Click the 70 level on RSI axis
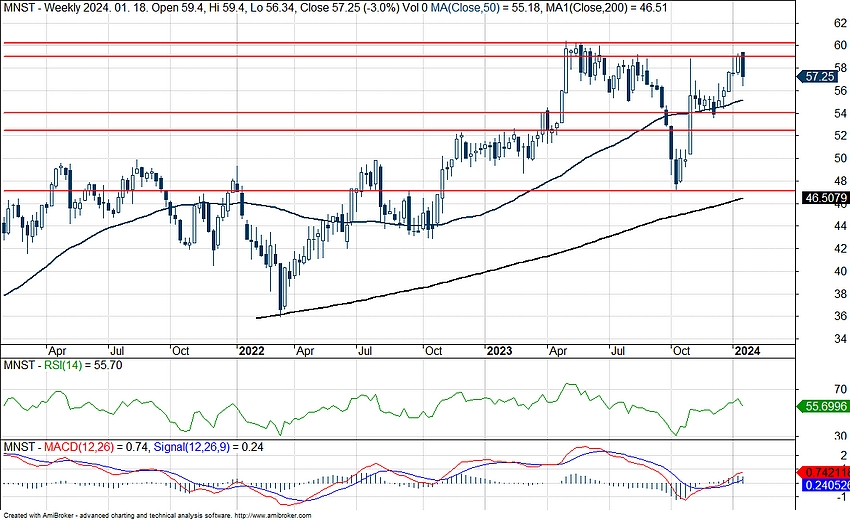This screenshot has width=850, height=520. [813, 390]
